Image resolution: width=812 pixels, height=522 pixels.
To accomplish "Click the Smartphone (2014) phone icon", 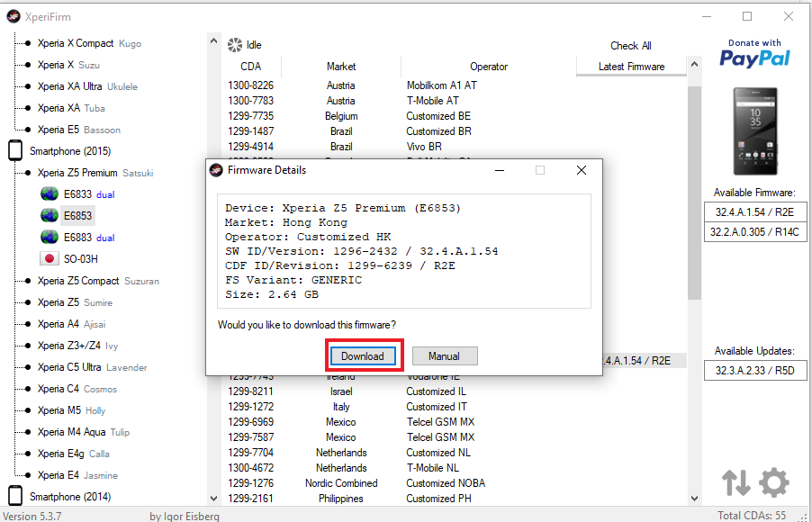I will click(x=16, y=497).
